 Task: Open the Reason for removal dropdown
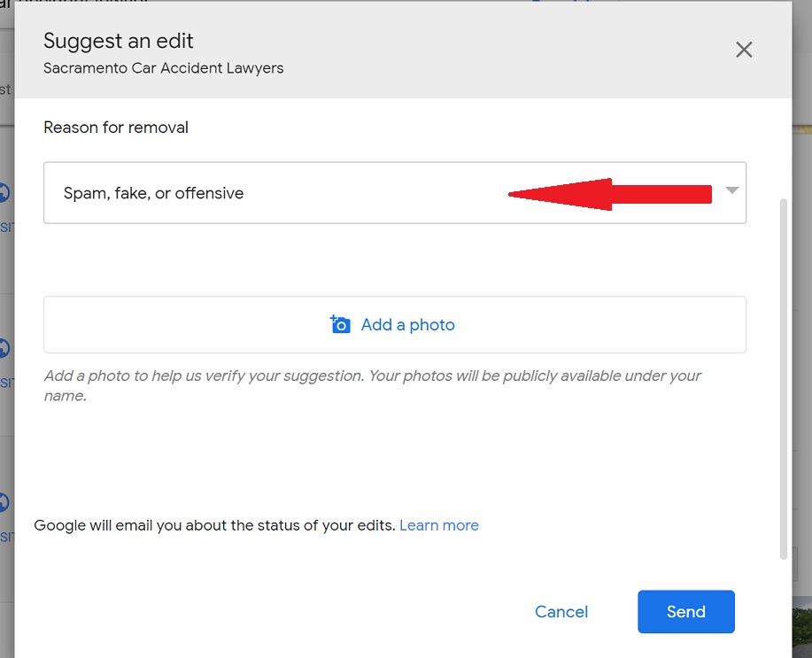click(x=395, y=193)
